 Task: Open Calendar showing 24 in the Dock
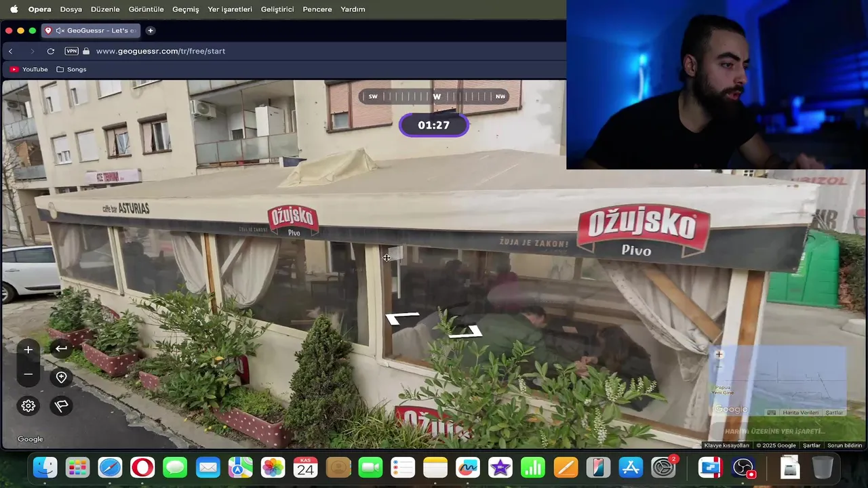305,468
